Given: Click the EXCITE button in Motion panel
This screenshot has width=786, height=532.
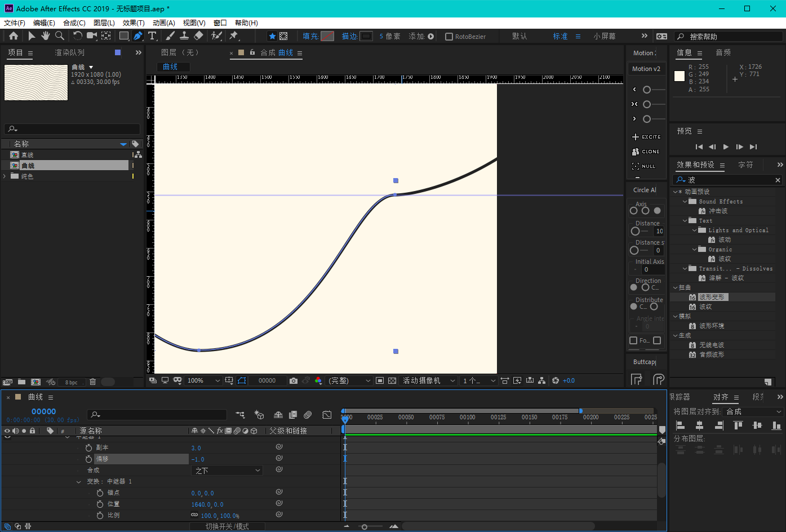Looking at the screenshot, I should (646, 137).
